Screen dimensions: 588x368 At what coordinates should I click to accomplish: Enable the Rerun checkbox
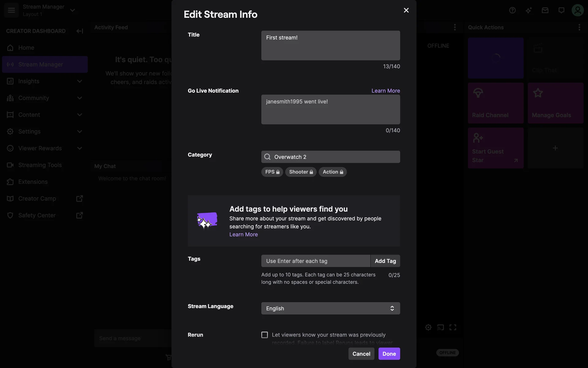(265, 335)
